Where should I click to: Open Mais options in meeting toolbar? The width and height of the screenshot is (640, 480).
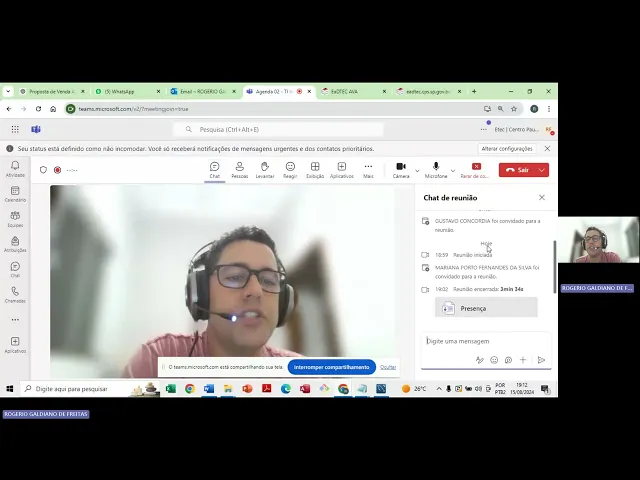368,170
